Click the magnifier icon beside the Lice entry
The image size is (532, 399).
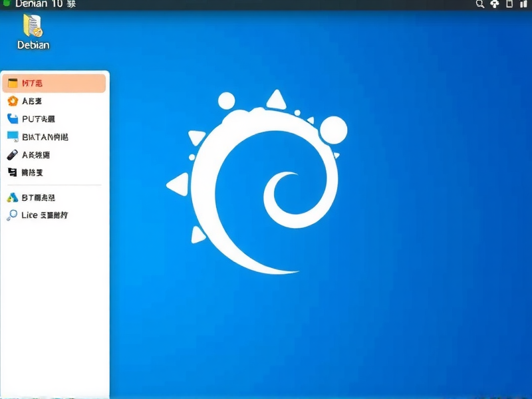(13, 215)
